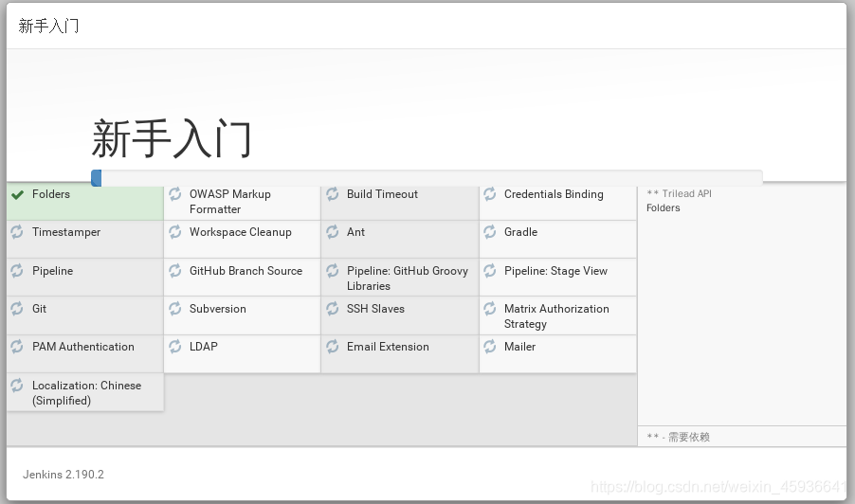
Task: Click the pending sync icon beside SSH Slaves
Action: [333, 309]
